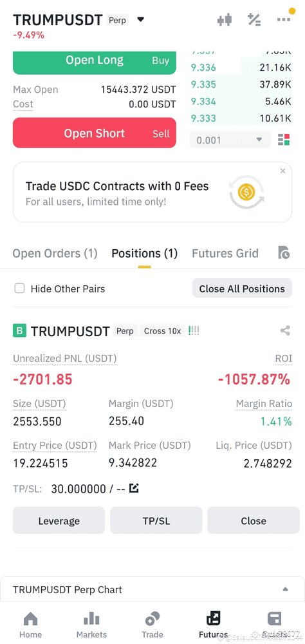Tap Close All Positions button

click(242, 289)
